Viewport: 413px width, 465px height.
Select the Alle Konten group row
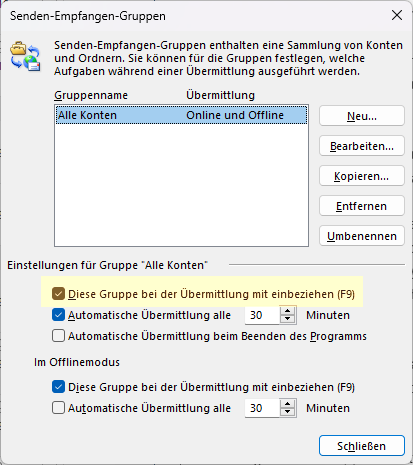pyautogui.click(x=181, y=115)
